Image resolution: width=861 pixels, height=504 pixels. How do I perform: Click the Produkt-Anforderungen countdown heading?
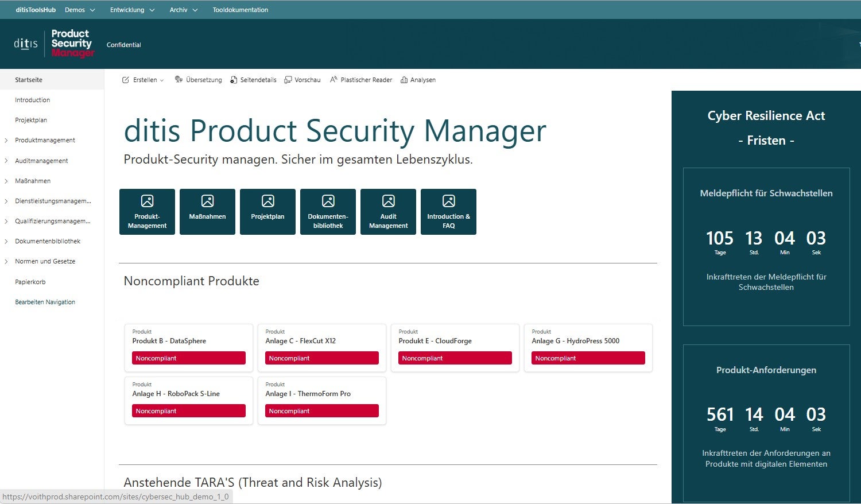tap(766, 370)
